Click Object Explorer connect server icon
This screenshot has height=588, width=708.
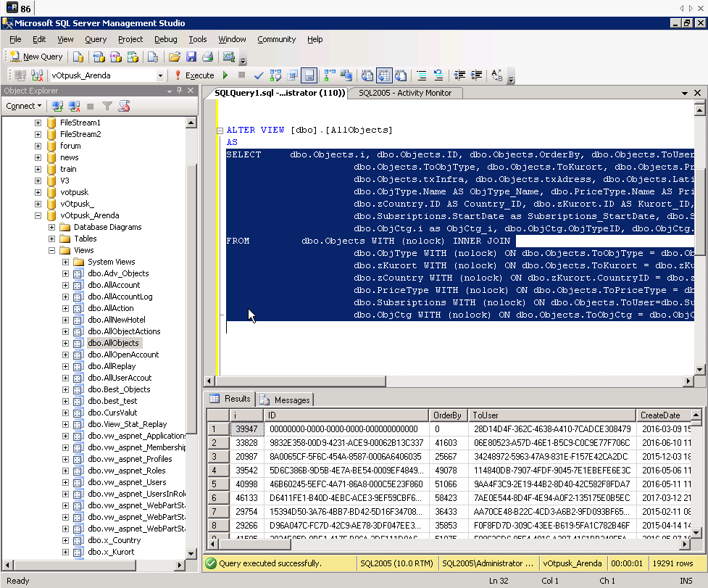(x=57, y=106)
